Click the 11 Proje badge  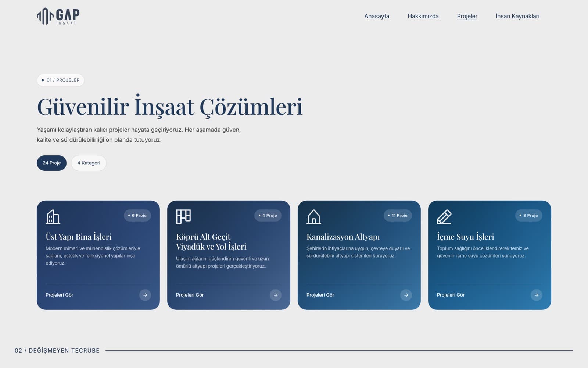point(398,216)
